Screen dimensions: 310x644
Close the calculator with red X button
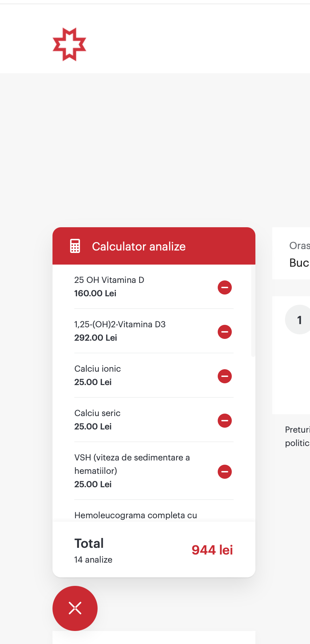(75, 608)
